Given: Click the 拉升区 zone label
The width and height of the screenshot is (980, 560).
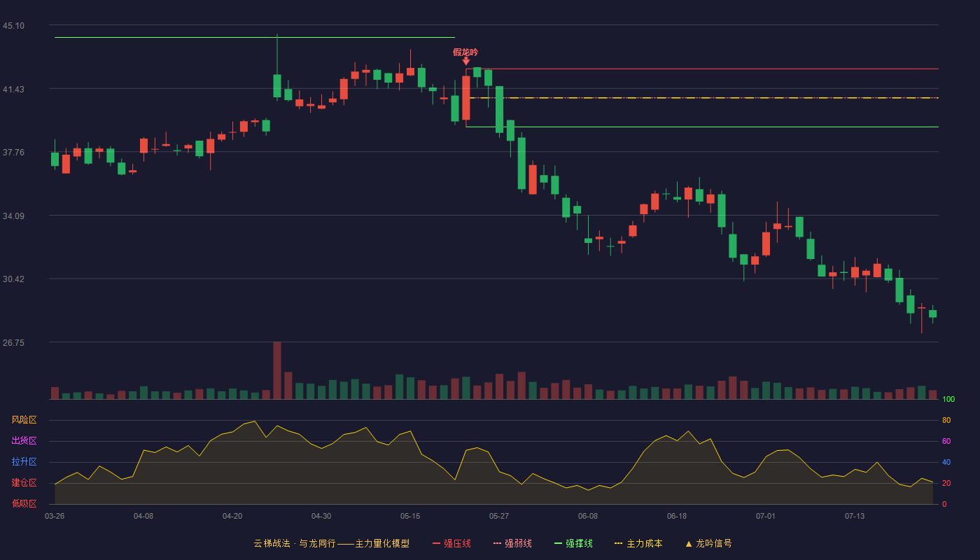Looking at the screenshot, I should pos(24,462).
